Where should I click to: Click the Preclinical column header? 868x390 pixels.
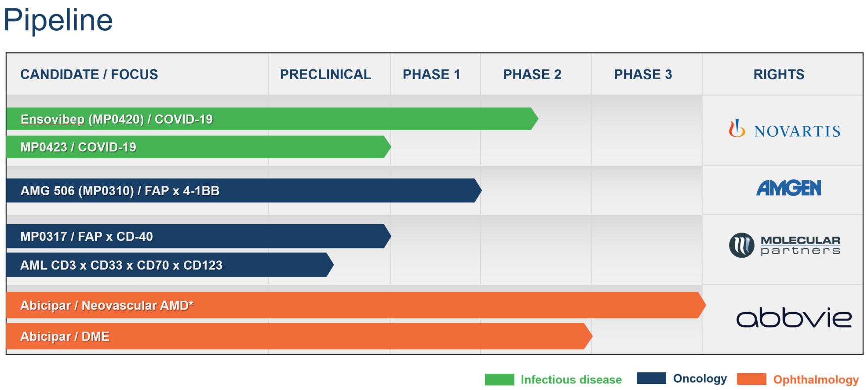click(325, 74)
